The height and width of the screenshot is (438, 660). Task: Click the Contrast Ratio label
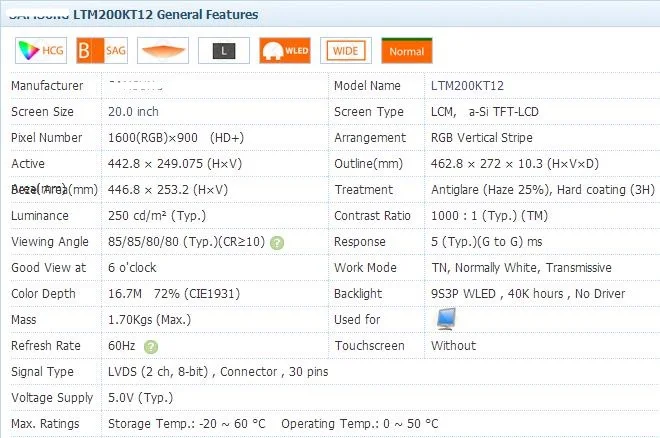tap(372, 216)
